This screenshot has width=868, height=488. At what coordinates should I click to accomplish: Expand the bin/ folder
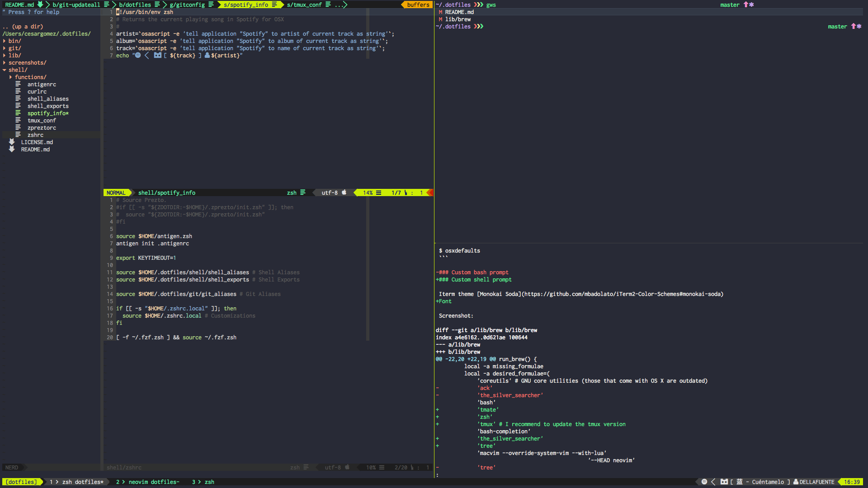[14, 41]
